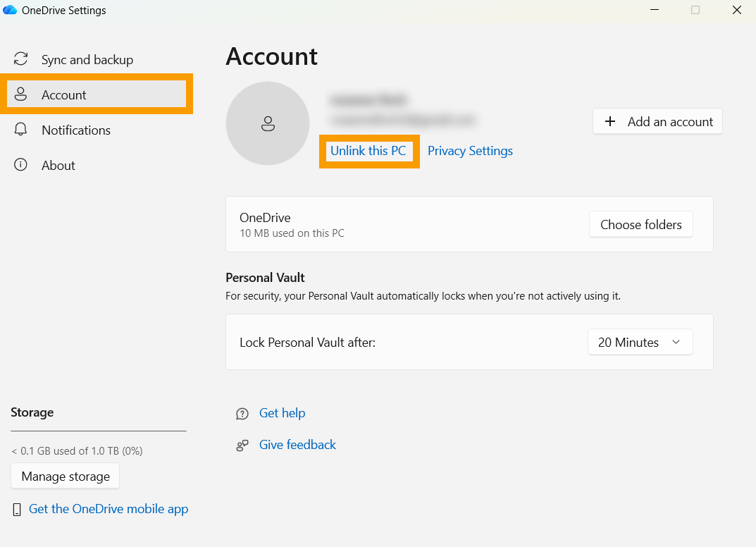Open the Sync and backup section

(87, 60)
